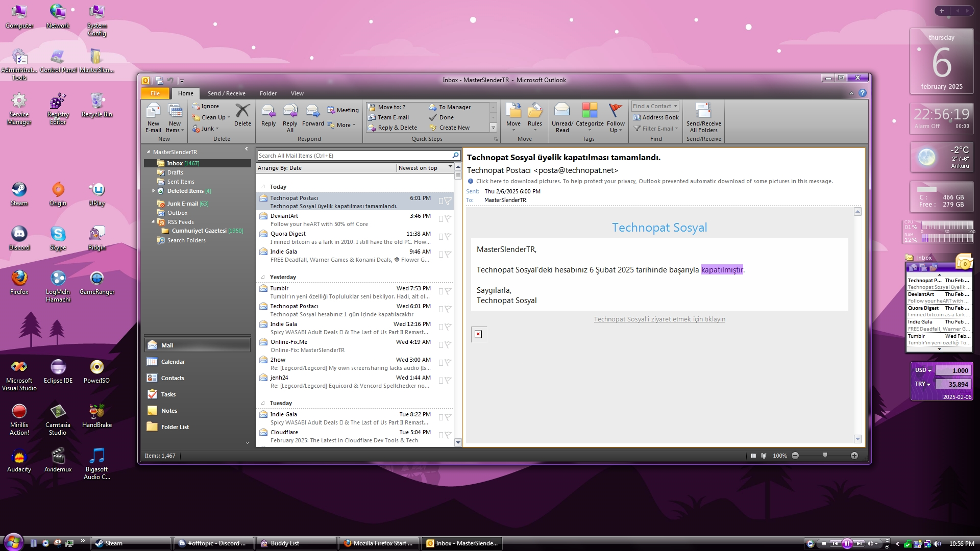
Task: Select the Home ribbon tab
Action: pyautogui.click(x=185, y=93)
